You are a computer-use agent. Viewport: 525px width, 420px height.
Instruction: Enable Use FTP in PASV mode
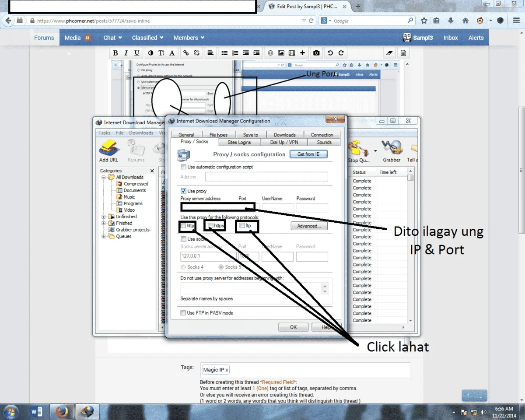click(183, 313)
